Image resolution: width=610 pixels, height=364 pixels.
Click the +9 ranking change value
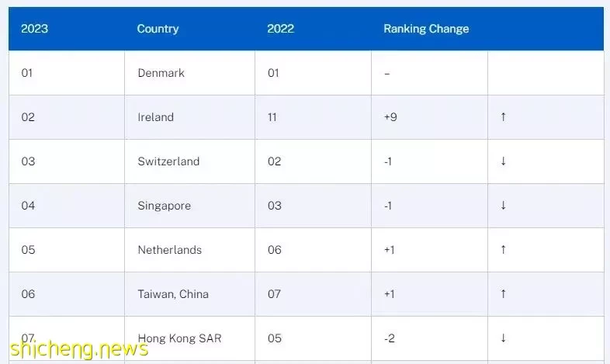[390, 117]
